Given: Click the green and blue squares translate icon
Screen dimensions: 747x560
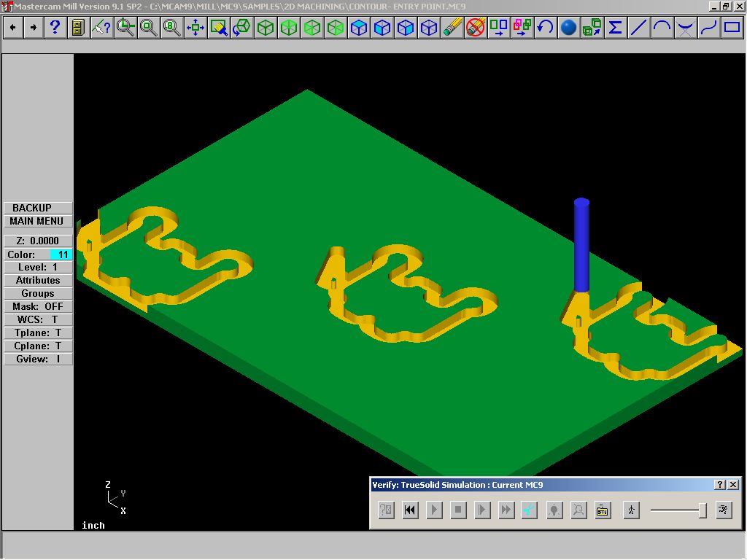Looking at the screenshot, I should pyautogui.click(x=499, y=28).
